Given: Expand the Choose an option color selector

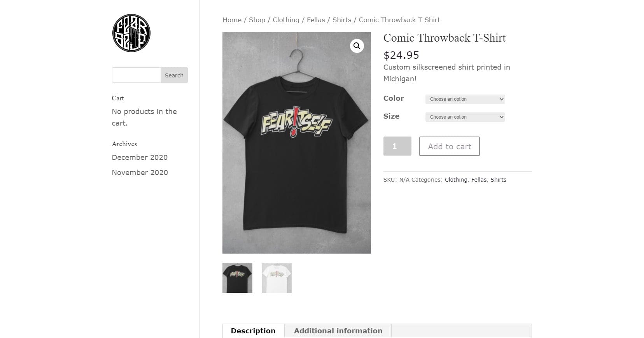Looking at the screenshot, I should point(465,99).
